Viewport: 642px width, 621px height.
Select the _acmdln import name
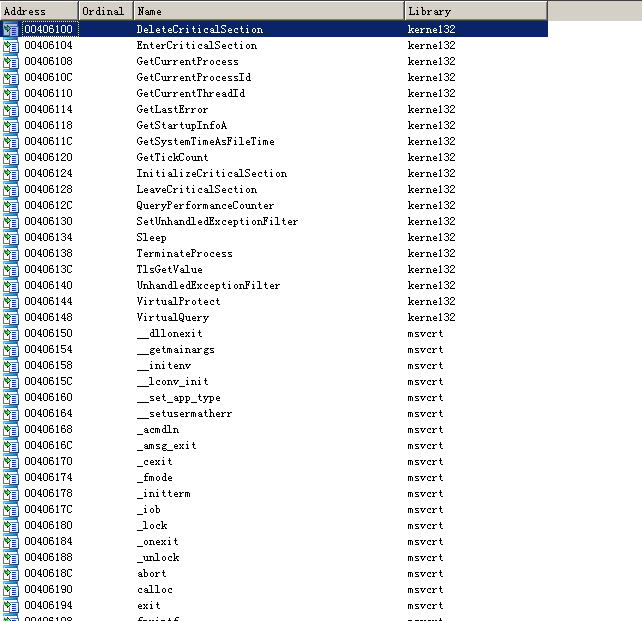pyautogui.click(x=158, y=430)
